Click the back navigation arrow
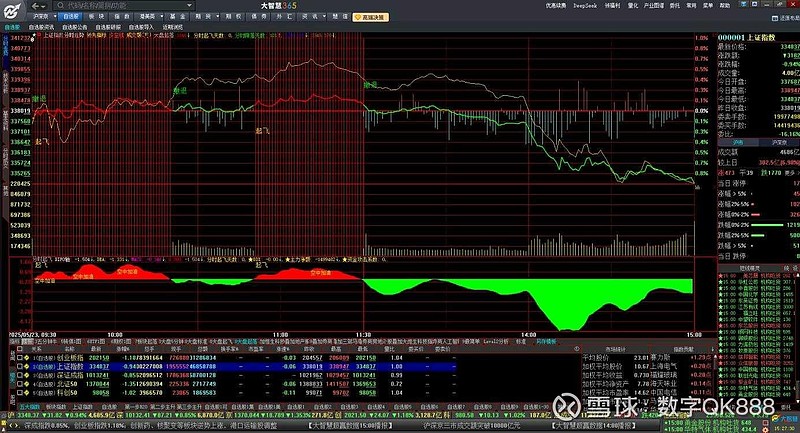The image size is (800, 433). 35,6
